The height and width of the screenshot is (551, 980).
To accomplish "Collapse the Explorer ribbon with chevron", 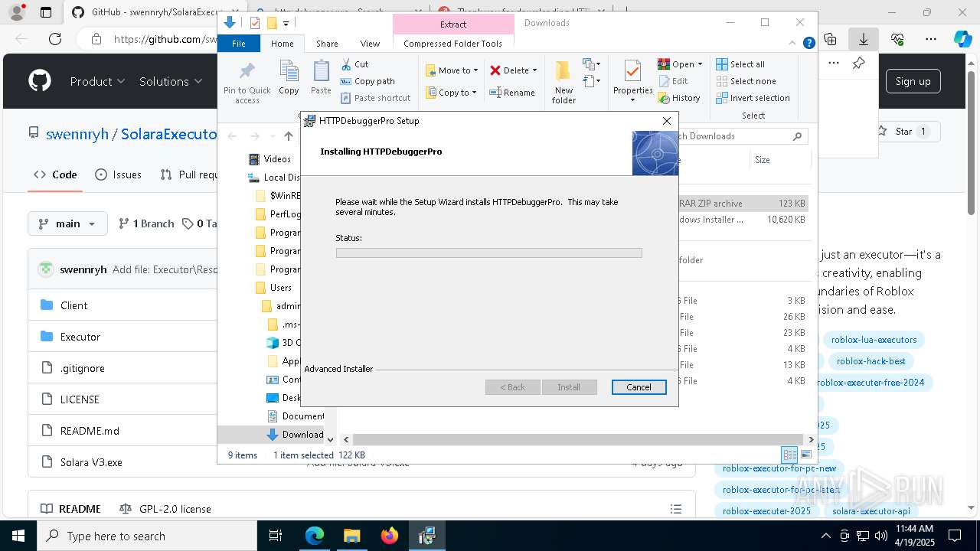I will point(793,44).
